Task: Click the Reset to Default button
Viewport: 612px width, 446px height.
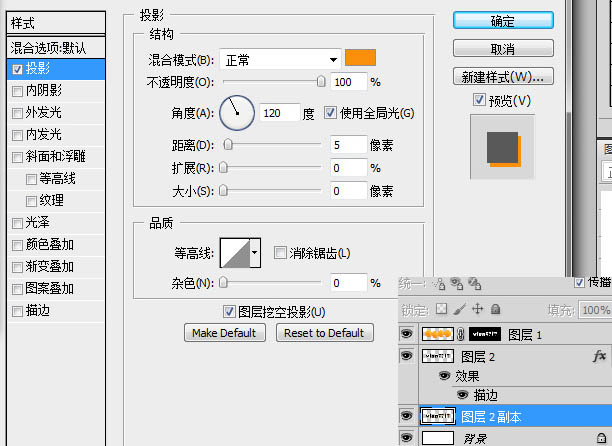Action: (324, 333)
